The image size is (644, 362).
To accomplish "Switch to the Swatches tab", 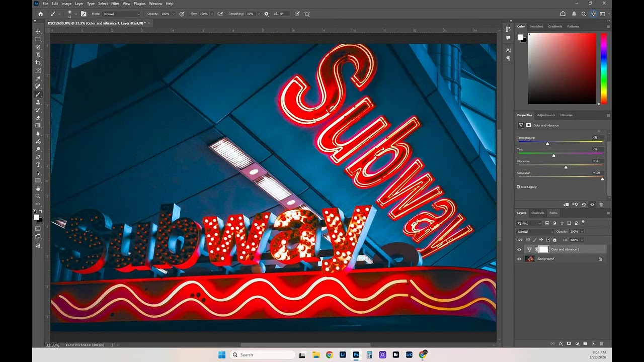I will tap(536, 26).
